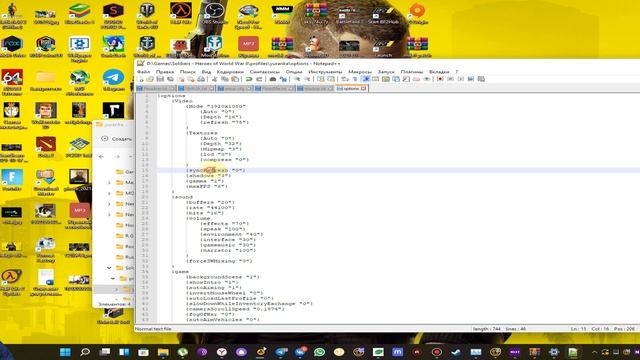This screenshot has width=640, height=360.
Task: Expand the second folder in Explorer tree
Action: (x=109, y=182)
